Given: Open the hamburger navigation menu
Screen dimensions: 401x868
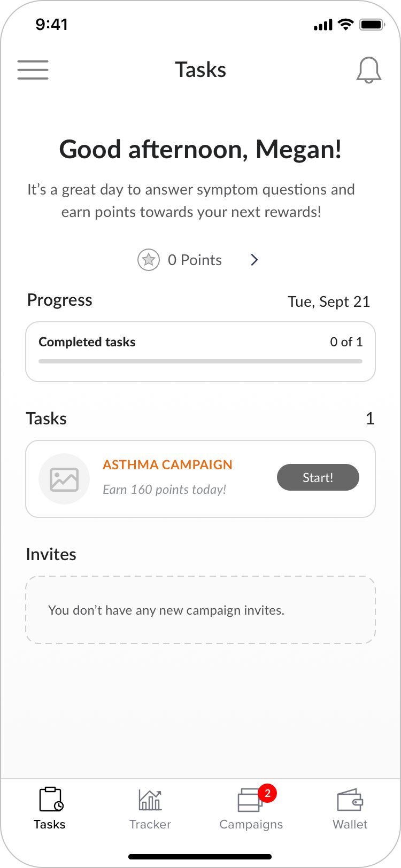Looking at the screenshot, I should (33, 69).
